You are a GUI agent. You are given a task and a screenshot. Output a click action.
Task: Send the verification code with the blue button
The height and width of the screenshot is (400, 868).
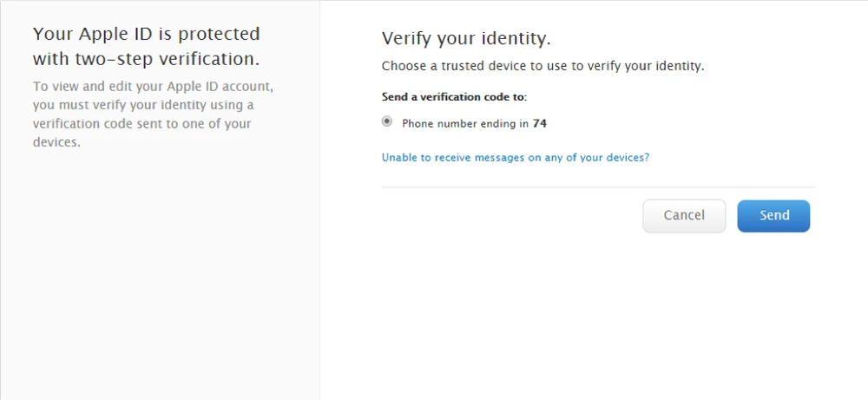773,216
